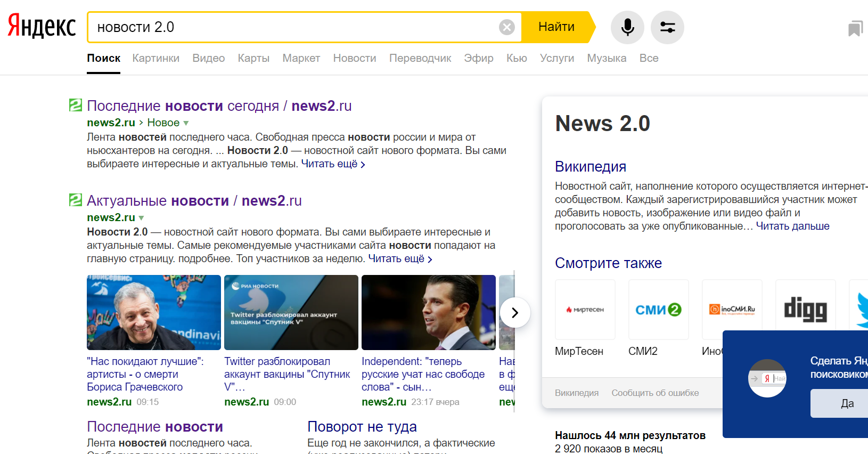This screenshot has width=868, height=454.
Task: Open the МирТесен logo tile
Action: click(x=585, y=310)
